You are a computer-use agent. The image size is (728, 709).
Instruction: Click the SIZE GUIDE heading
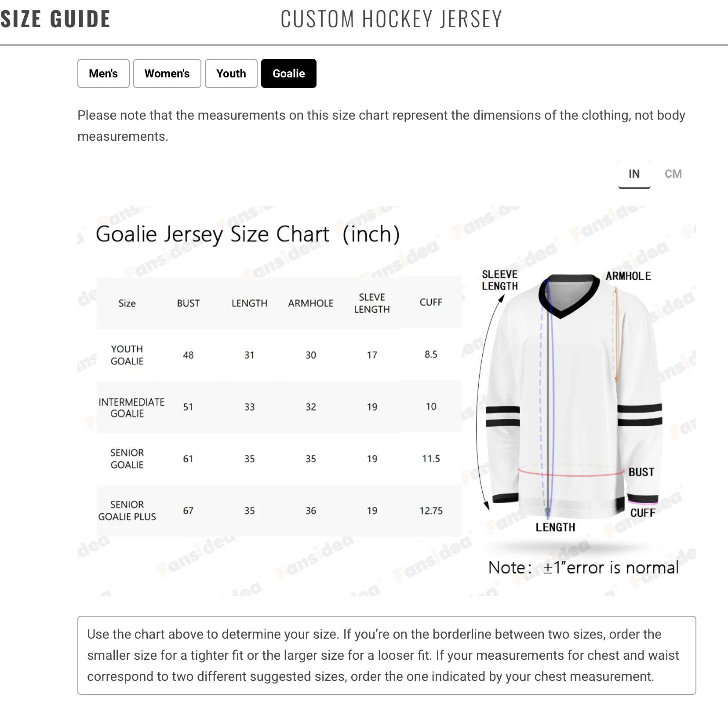coord(55,19)
